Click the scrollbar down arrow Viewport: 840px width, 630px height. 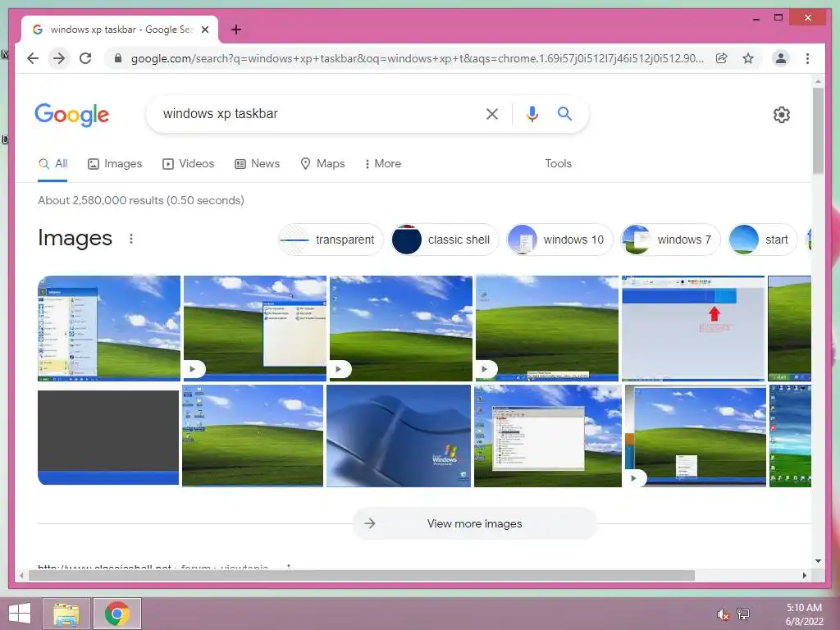(818, 561)
